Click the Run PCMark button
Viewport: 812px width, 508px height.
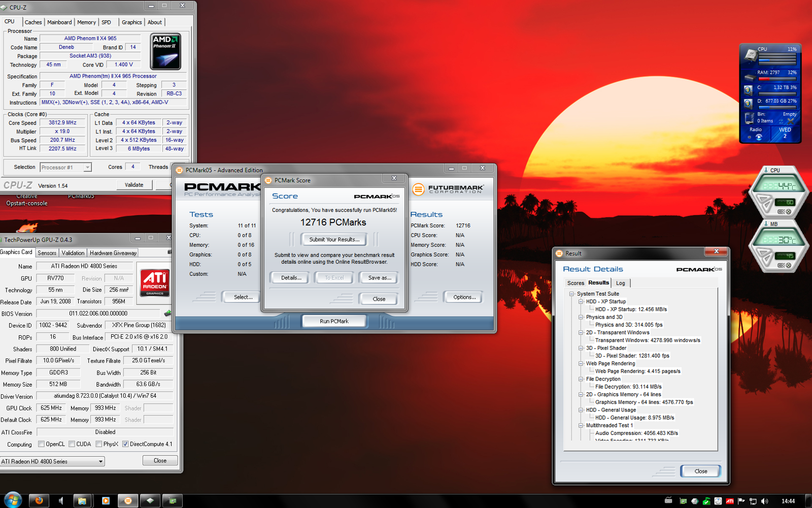click(334, 321)
